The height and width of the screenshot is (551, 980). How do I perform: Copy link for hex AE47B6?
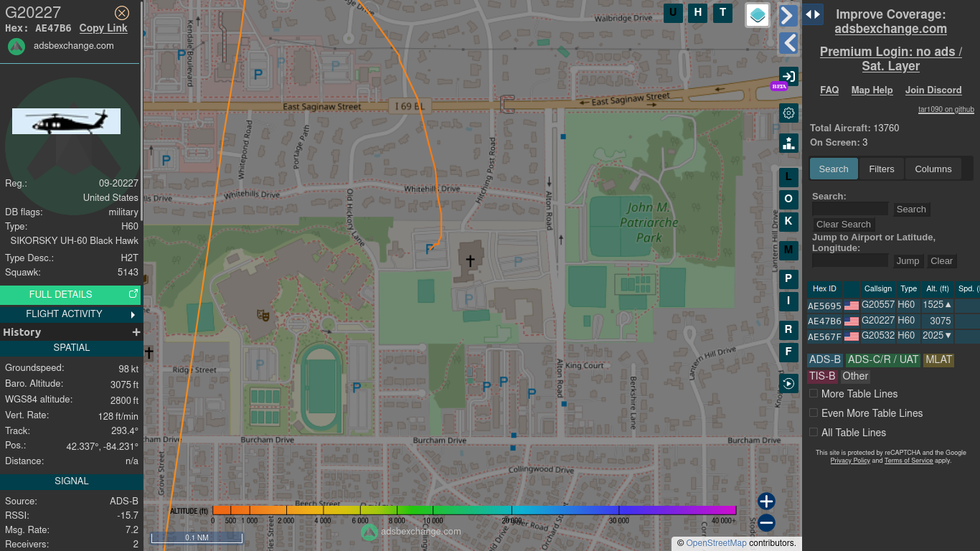coord(103,28)
